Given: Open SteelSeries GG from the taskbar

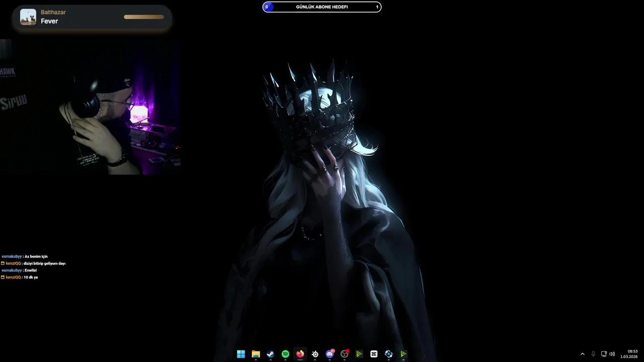Looking at the screenshot, I should pos(315,354).
